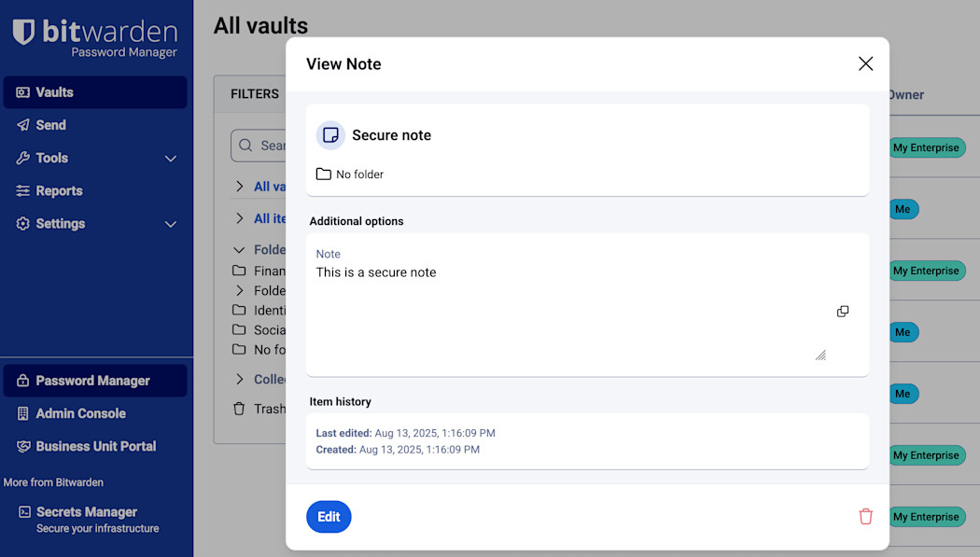
Task: Select Vaults in the sidebar
Action: [x=54, y=92]
